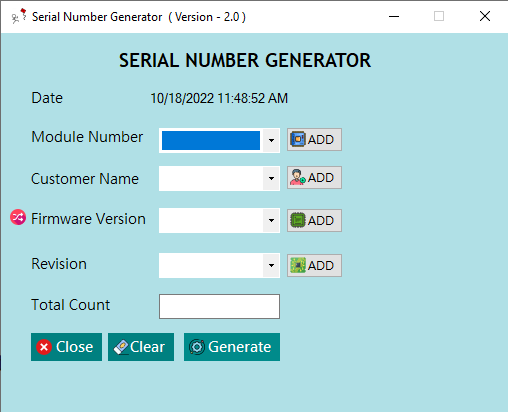This screenshot has height=412, width=508.
Task: Expand the Module Number dropdown arrow
Action: [271, 140]
